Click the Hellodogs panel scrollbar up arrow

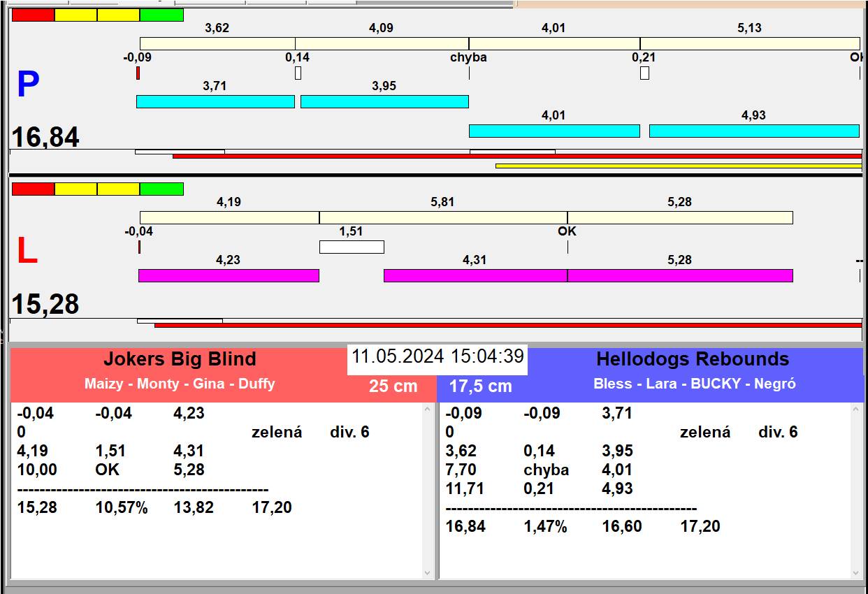pyautogui.click(x=857, y=410)
